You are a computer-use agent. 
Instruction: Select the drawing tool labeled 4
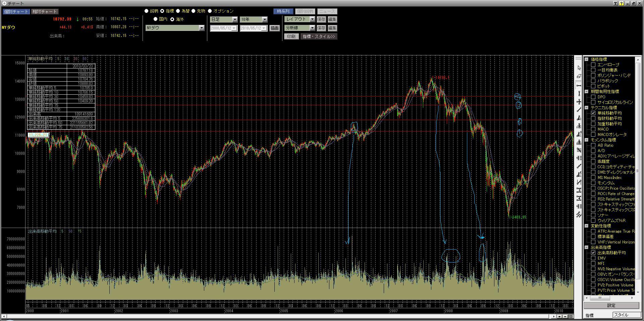click(x=579, y=198)
